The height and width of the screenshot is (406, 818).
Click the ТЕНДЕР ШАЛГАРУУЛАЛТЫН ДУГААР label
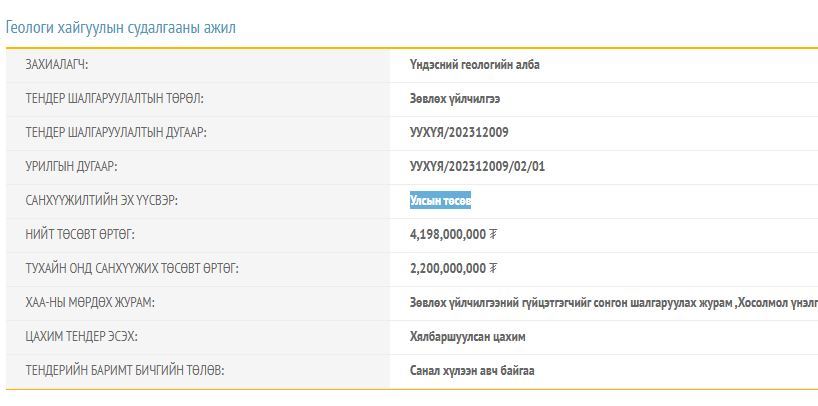(x=116, y=133)
